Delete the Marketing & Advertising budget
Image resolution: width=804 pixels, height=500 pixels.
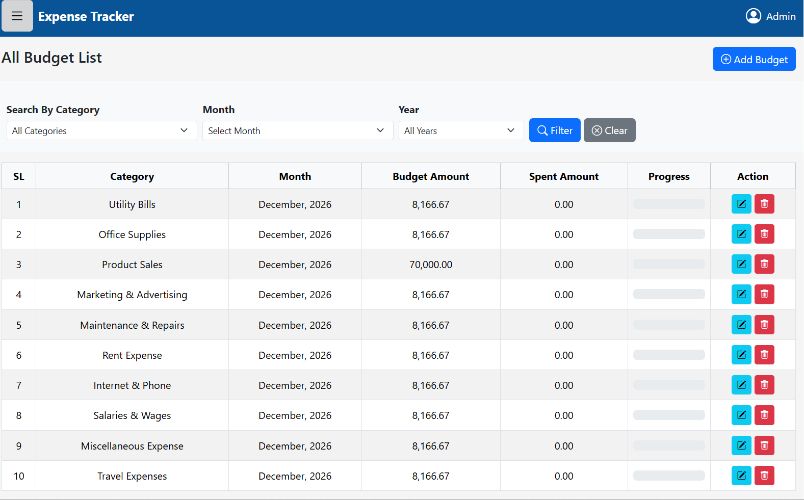(x=764, y=294)
